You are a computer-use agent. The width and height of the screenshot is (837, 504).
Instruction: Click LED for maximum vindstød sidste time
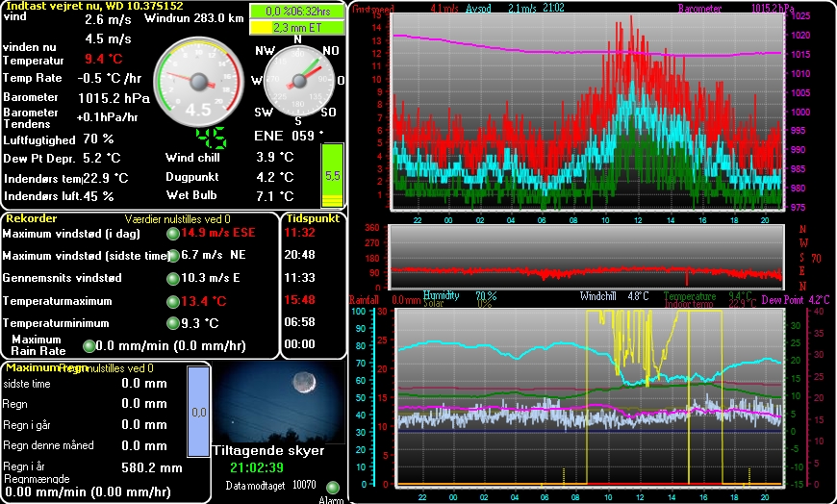click(x=173, y=255)
